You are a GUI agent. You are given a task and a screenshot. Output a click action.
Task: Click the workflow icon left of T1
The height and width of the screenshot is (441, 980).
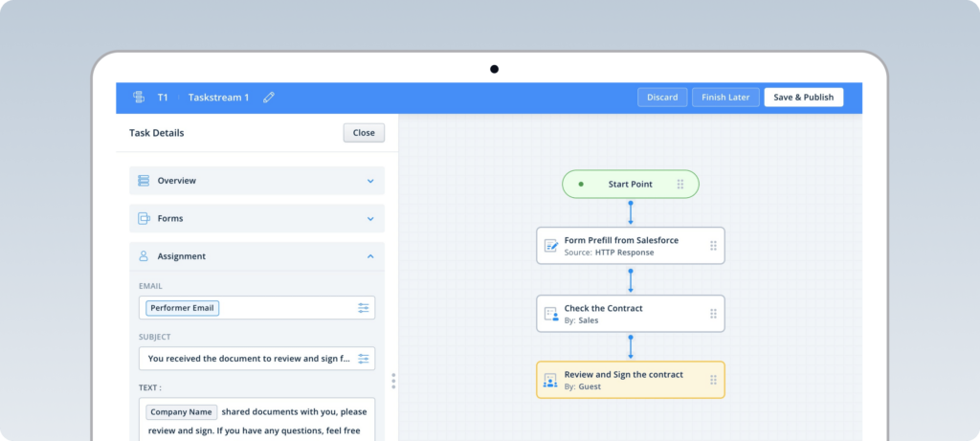(138, 98)
